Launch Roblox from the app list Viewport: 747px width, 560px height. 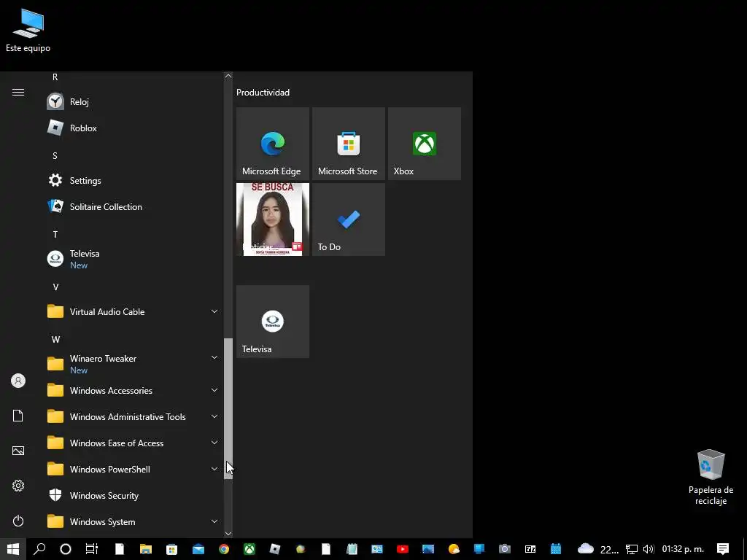click(133, 128)
